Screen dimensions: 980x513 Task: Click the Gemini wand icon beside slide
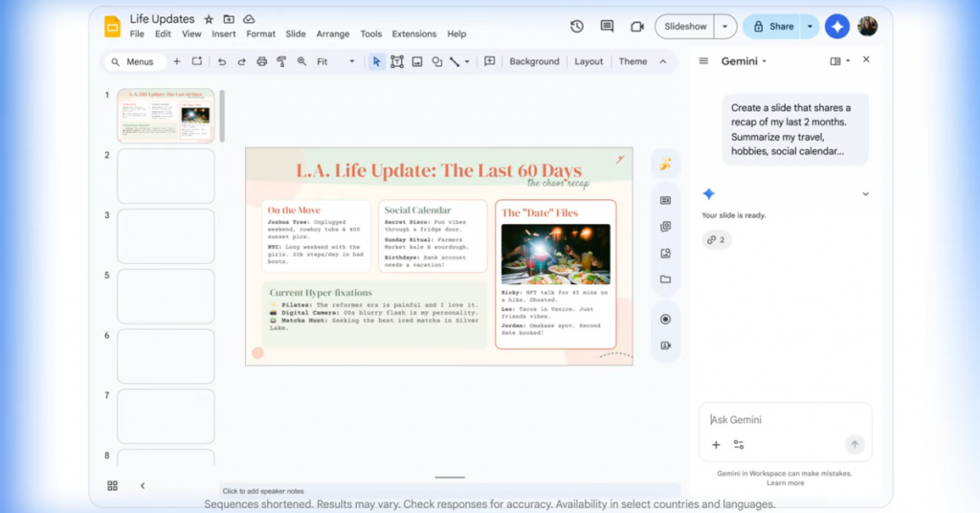pyautogui.click(x=666, y=164)
